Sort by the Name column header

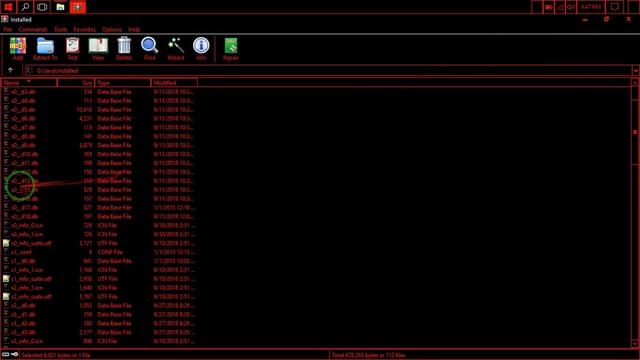29,83
